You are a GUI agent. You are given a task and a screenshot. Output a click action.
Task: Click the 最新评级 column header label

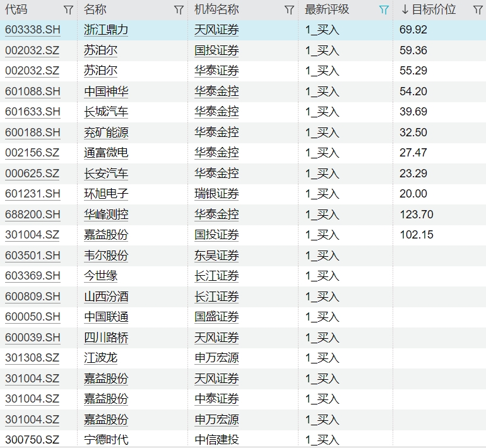pyautogui.click(x=327, y=9)
